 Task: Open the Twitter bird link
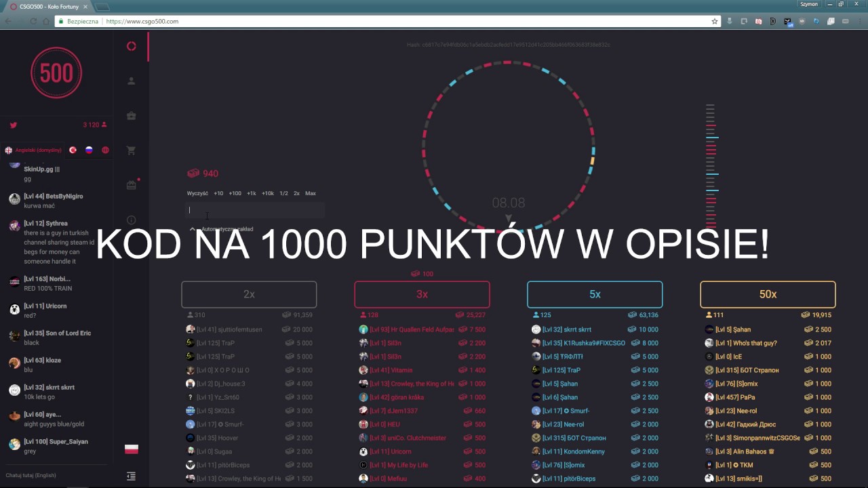(x=13, y=125)
